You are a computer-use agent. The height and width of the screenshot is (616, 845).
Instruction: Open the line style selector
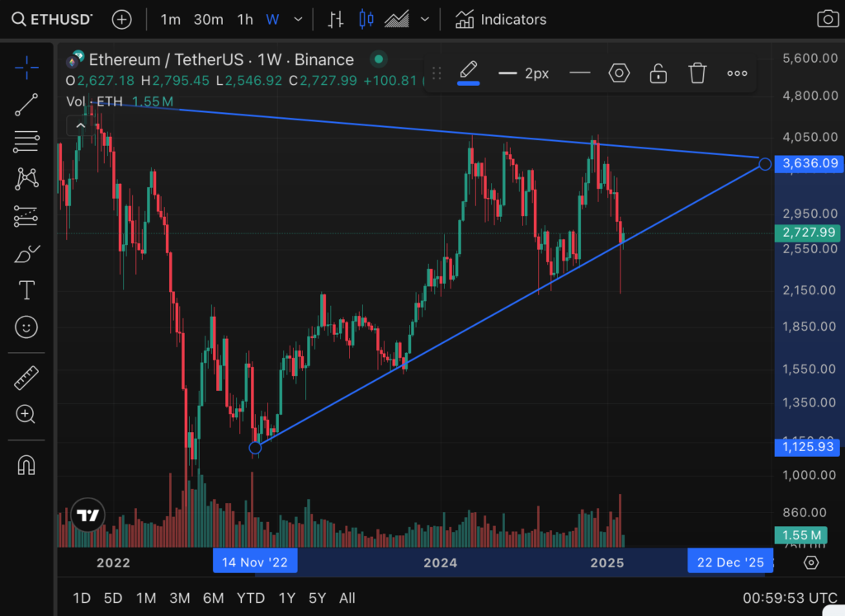[580, 73]
